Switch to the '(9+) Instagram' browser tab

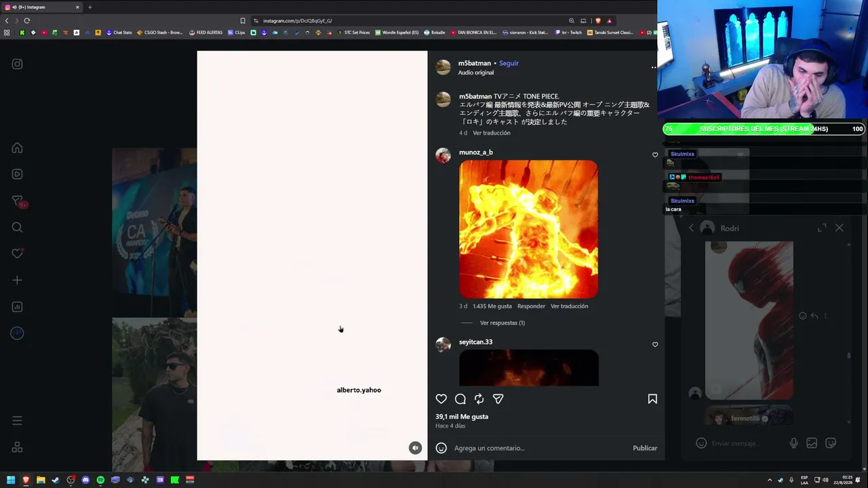(x=42, y=7)
